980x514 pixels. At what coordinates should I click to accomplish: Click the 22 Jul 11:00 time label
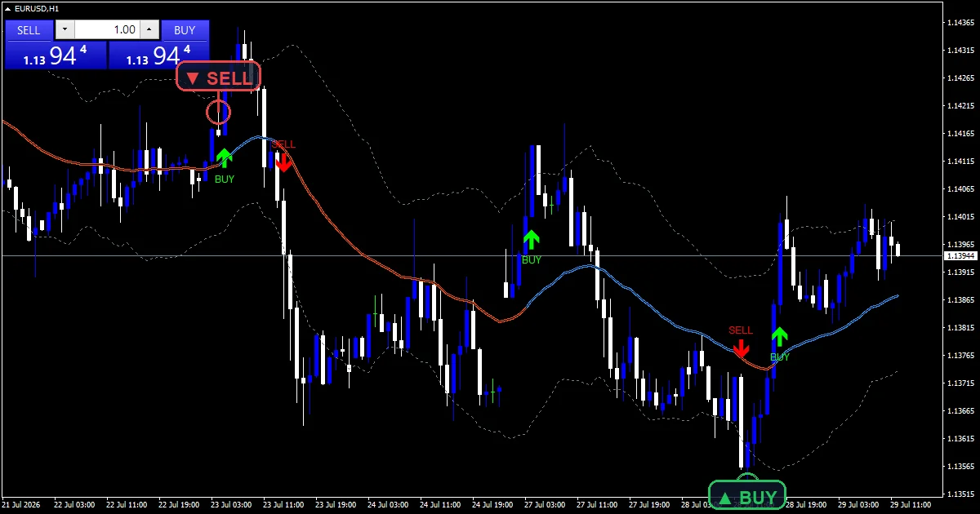coord(127,505)
